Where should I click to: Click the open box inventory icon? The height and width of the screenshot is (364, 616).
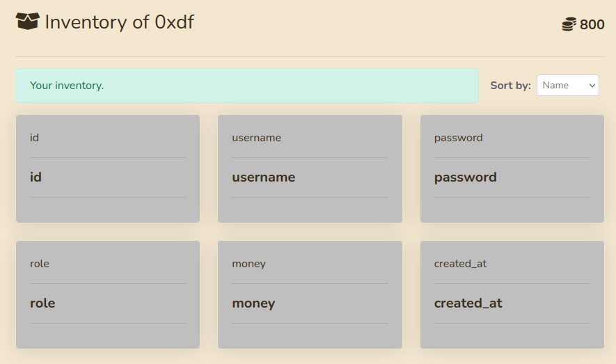click(x=27, y=22)
